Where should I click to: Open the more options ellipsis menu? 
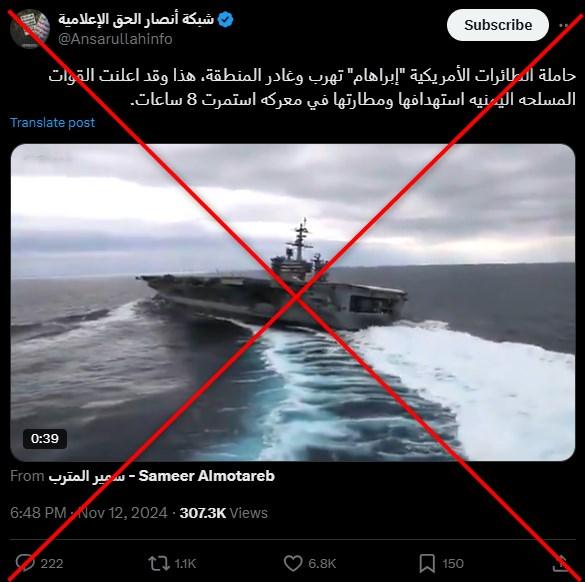(564, 25)
